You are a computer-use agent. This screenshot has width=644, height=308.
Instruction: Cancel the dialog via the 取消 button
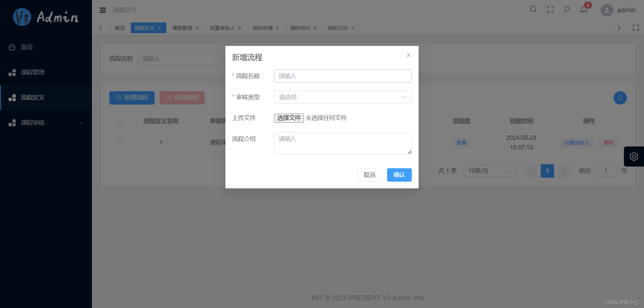(369, 175)
